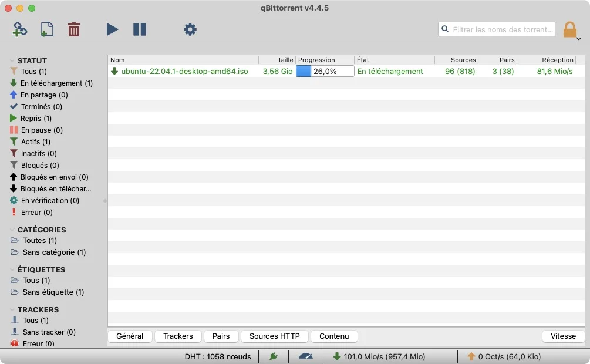Click the add torrent file icon
Screen dimensions: 590x364
(x=46, y=29)
